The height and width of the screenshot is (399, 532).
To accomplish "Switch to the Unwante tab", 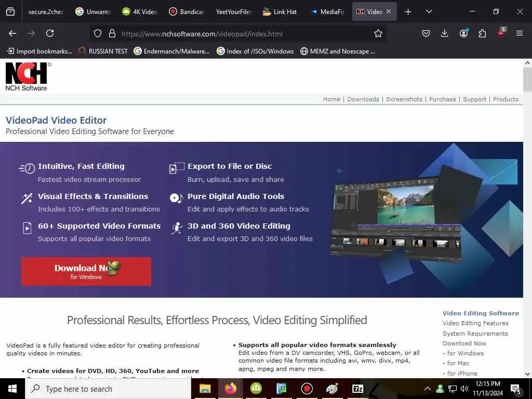I will (x=94, y=12).
